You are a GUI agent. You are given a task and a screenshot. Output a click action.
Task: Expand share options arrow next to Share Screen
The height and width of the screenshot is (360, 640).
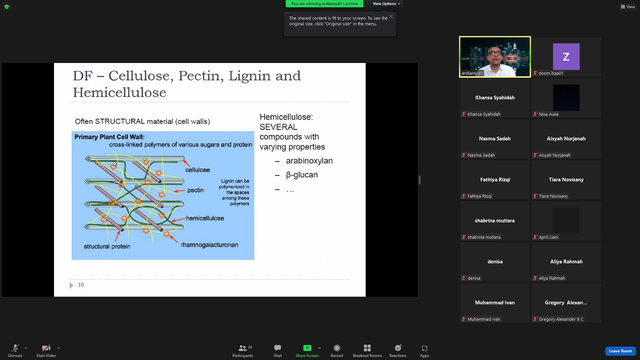pyautogui.click(x=320, y=348)
